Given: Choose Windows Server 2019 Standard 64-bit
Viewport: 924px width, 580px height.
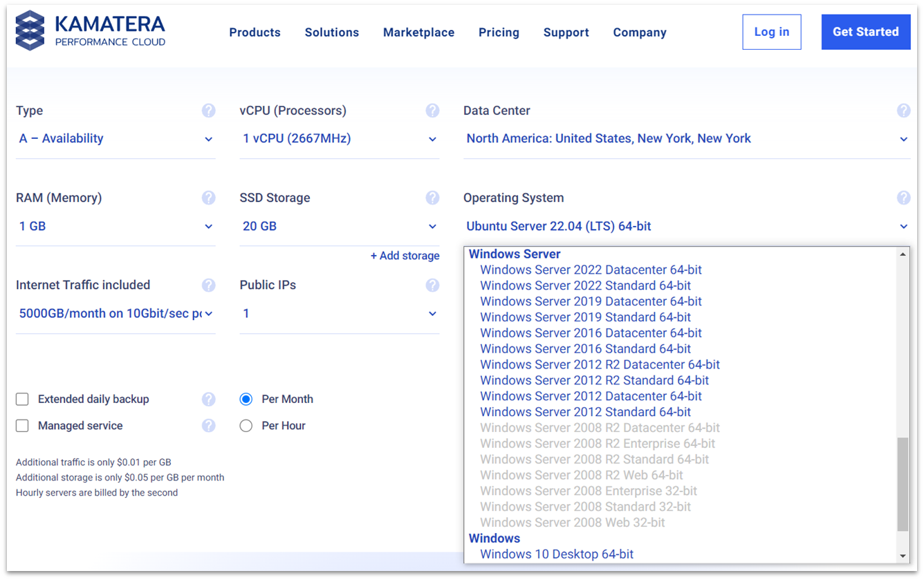Looking at the screenshot, I should 585,317.
